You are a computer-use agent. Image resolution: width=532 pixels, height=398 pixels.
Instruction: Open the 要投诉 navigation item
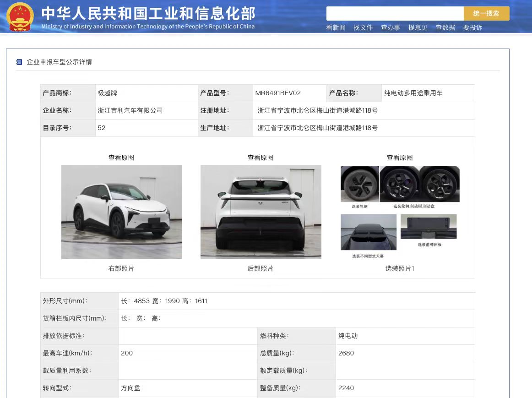pyautogui.click(x=472, y=27)
